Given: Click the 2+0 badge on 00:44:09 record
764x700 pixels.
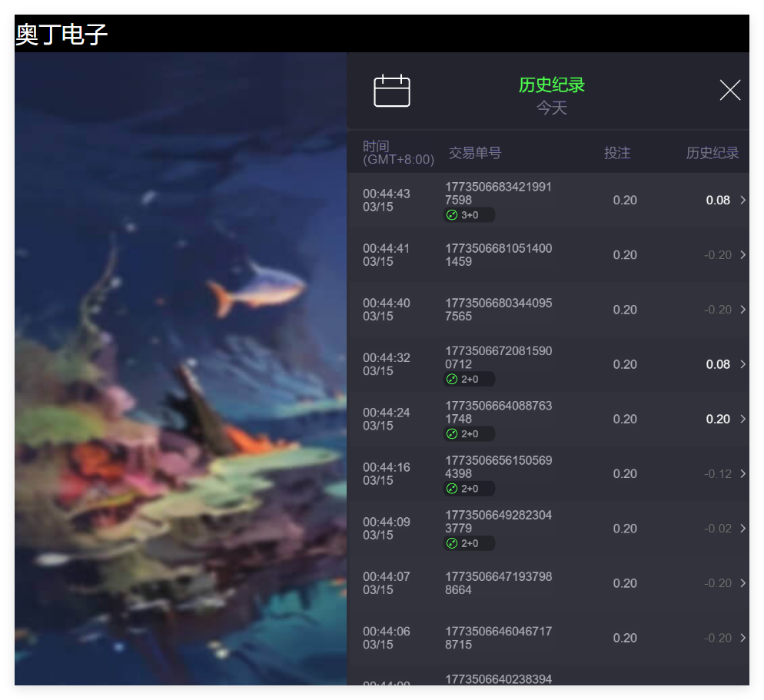Looking at the screenshot, I should [x=469, y=543].
